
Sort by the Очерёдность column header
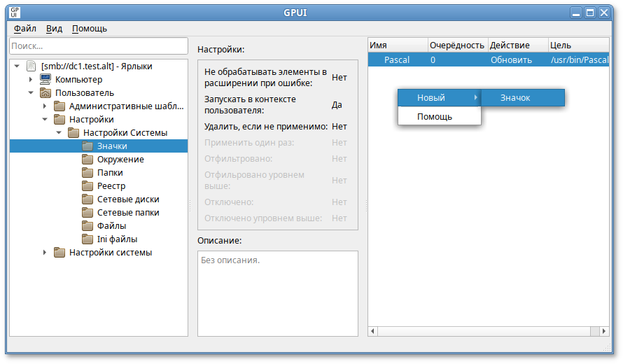(456, 45)
